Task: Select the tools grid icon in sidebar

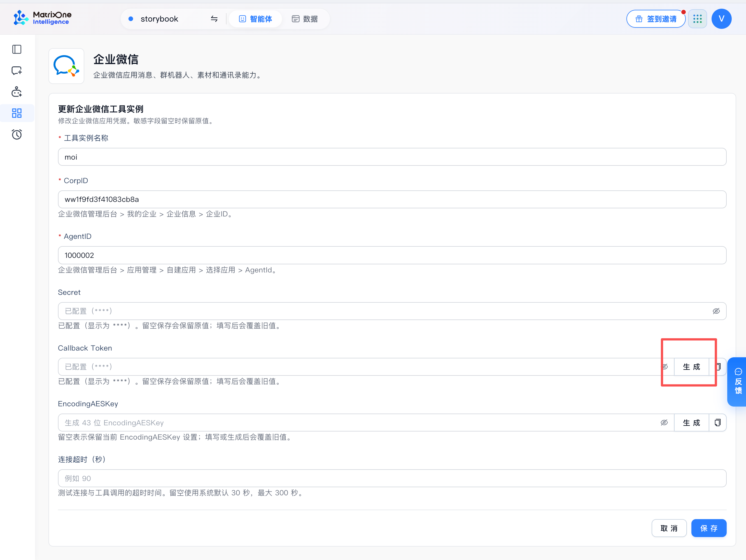Action: (x=17, y=113)
